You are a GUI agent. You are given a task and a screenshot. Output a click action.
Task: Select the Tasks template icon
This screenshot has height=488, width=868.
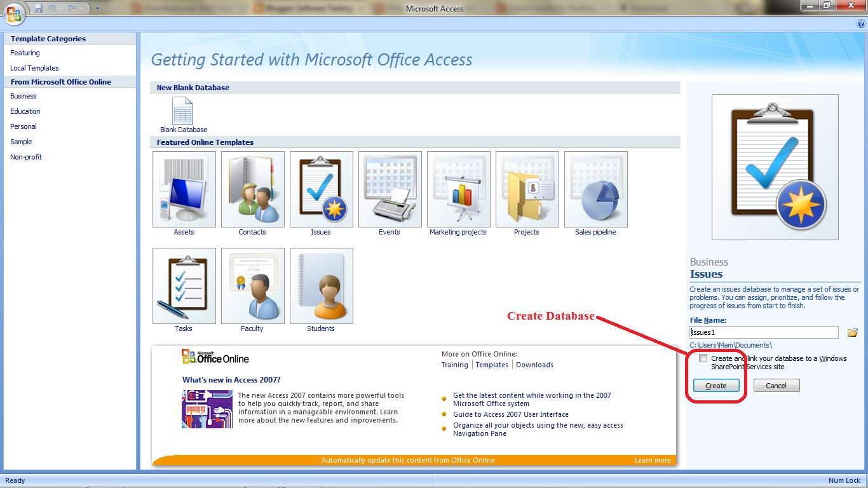[184, 286]
